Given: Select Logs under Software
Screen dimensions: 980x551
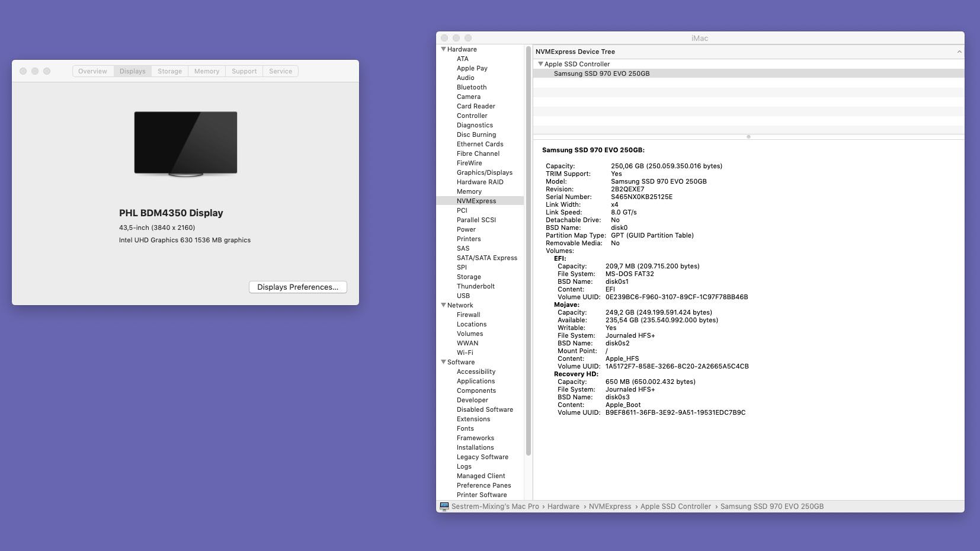Looking at the screenshot, I should [x=464, y=466].
